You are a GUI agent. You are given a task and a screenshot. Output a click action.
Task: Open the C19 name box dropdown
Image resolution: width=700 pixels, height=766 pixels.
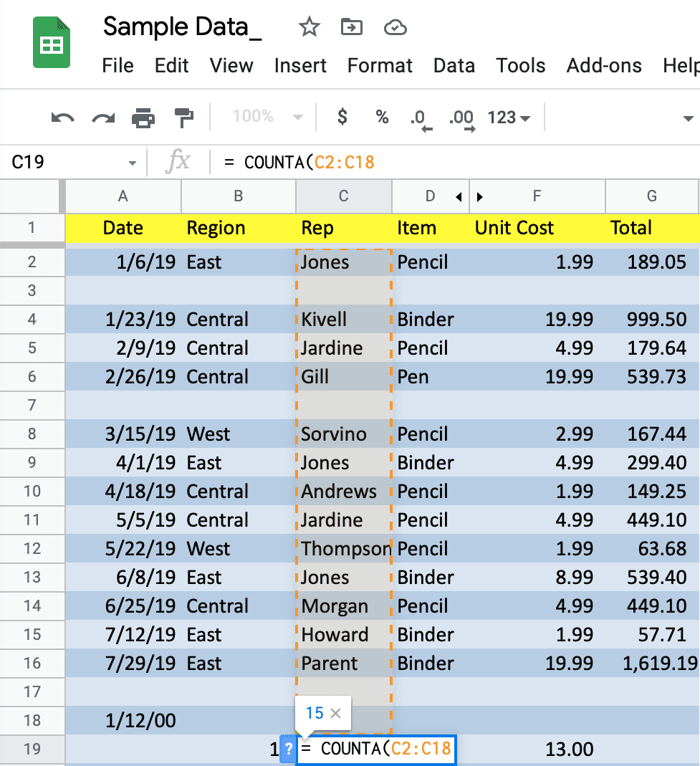(x=133, y=161)
